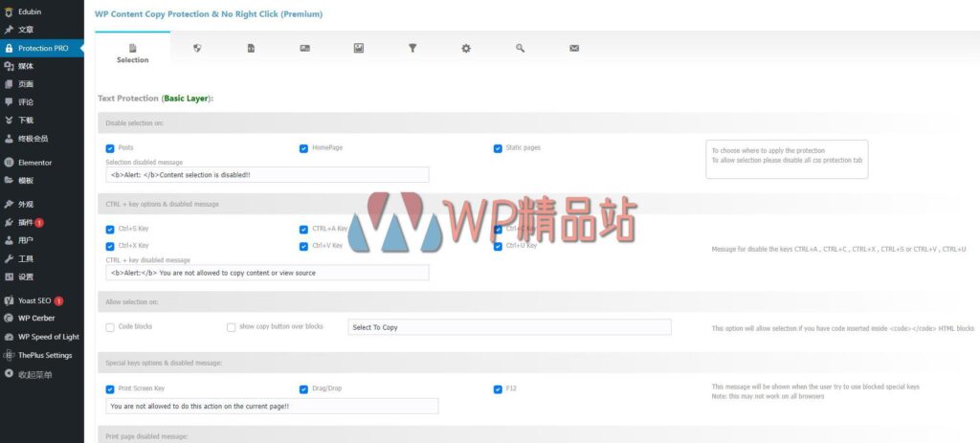Open the gear settings tab icon
The height and width of the screenshot is (443, 980).
click(466, 48)
